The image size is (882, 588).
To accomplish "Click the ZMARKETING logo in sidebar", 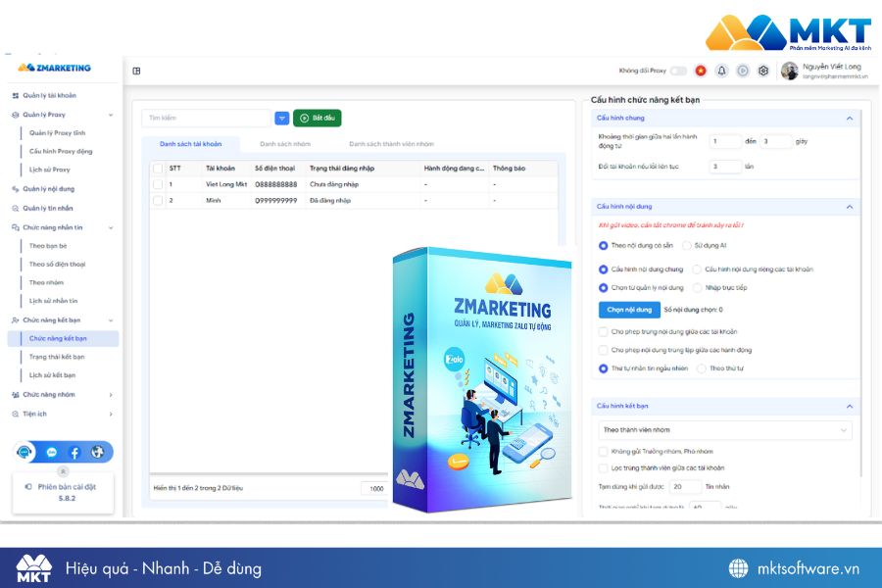I will point(54,68).
